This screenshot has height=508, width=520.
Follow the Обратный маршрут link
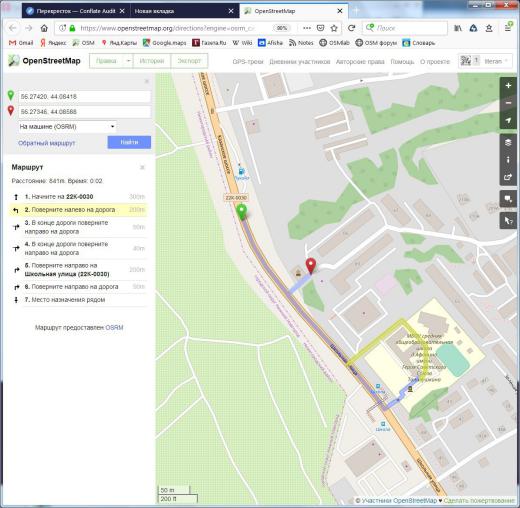click(47, 143)
